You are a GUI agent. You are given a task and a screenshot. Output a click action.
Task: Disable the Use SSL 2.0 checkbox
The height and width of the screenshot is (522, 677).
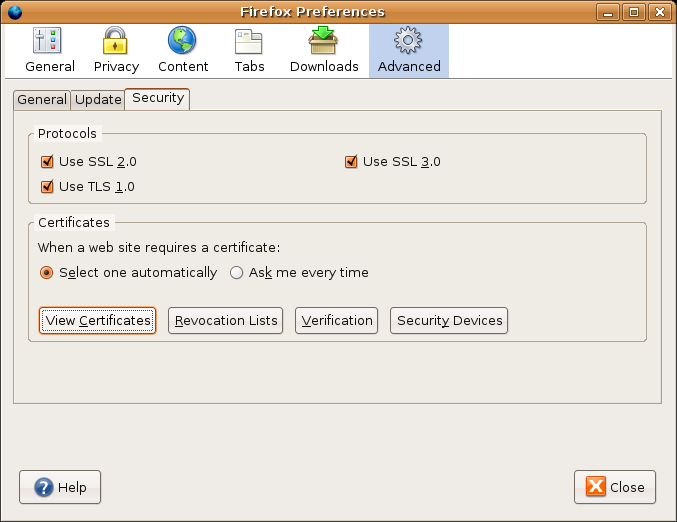click(47, 162)
